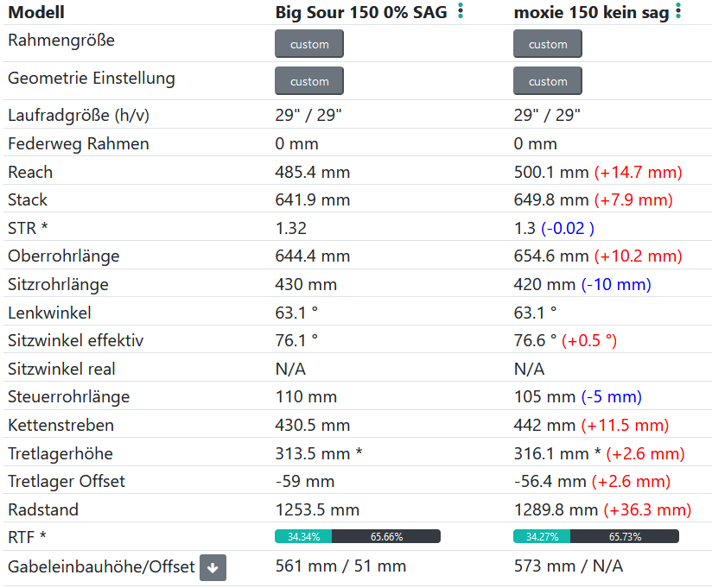The width and height of the screenshot is (712, 588).
Task: Select the moxie 150 kein sag title
Action: [x=591, y=12]
